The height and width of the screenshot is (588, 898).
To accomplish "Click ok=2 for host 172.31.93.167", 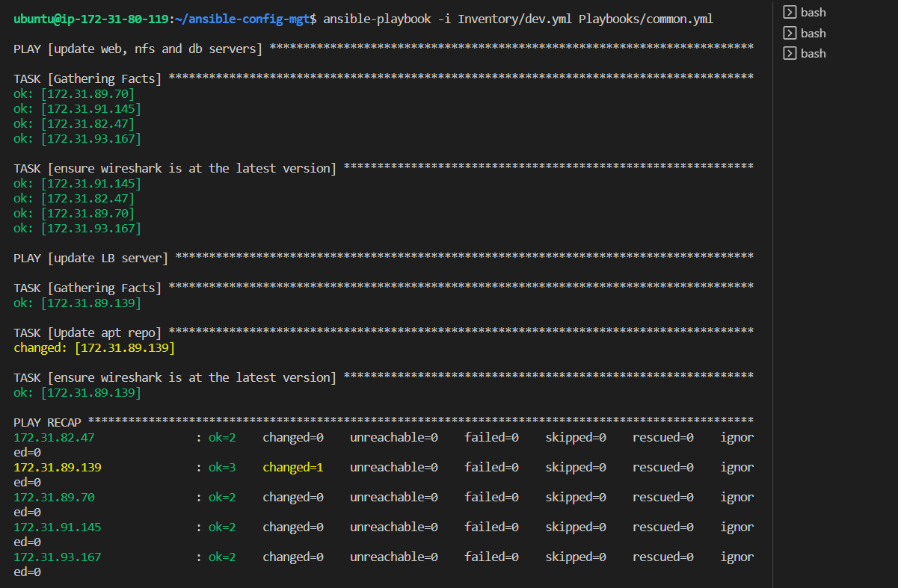I will coord(221,556).
